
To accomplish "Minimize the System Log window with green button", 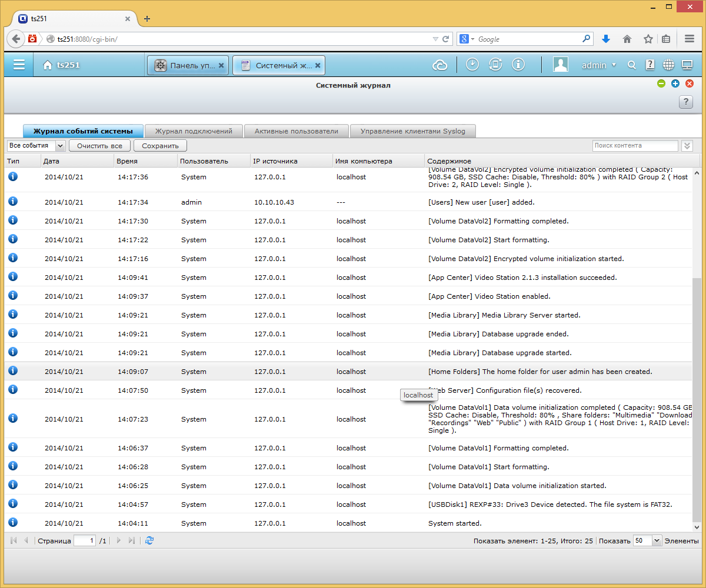I will point(661,83).
